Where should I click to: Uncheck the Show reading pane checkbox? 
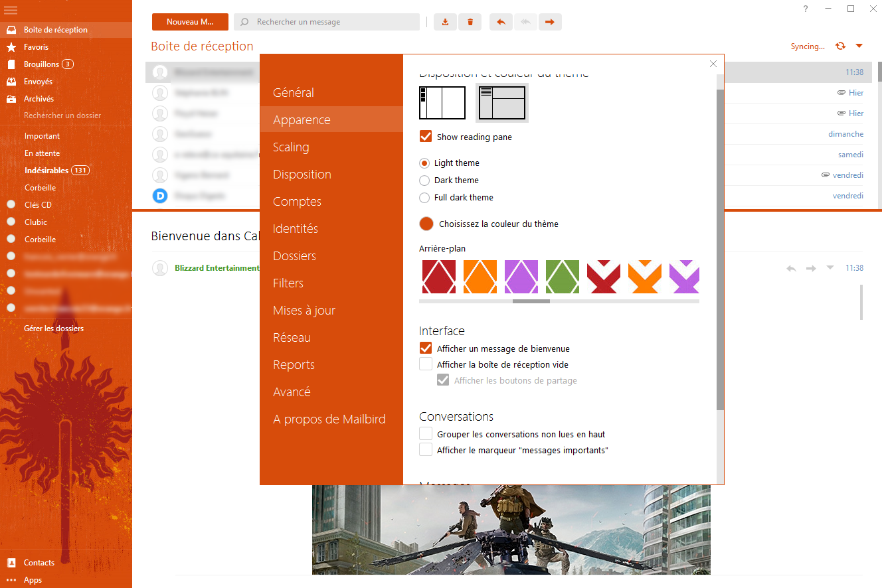[x=426, y=137]
